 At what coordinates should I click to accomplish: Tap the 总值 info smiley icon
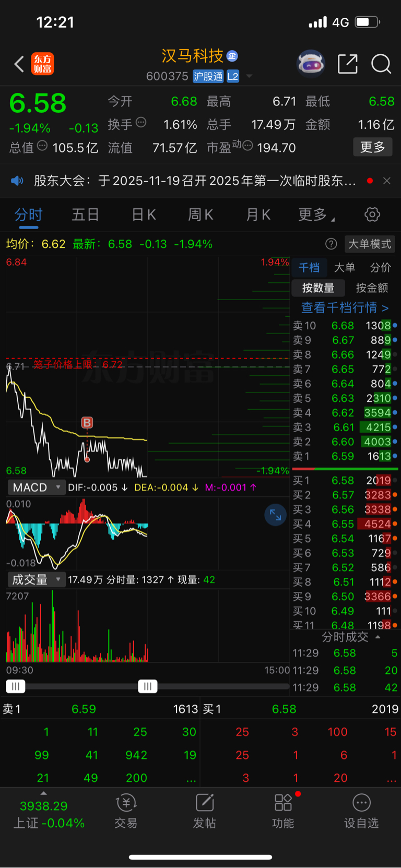point(42,146)
